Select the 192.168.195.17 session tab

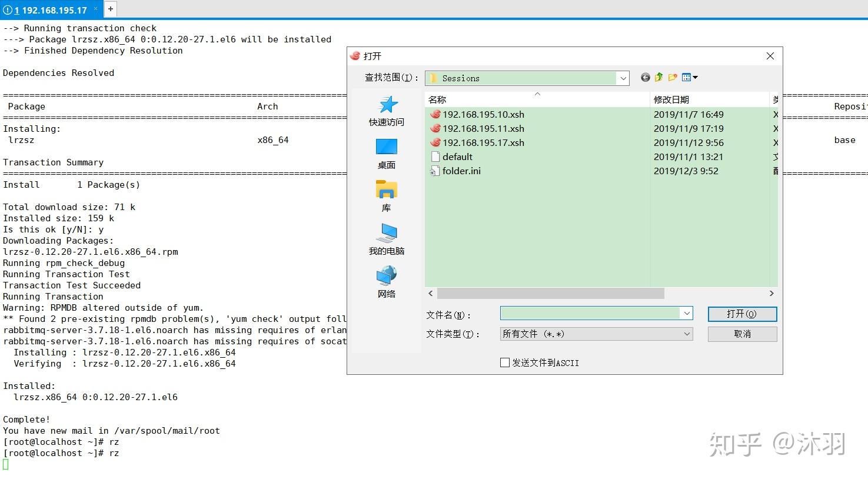coord(51,10)
